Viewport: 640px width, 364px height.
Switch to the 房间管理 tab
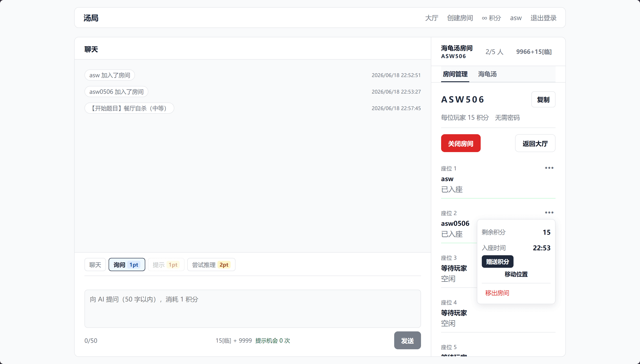(x=455, y=74)
